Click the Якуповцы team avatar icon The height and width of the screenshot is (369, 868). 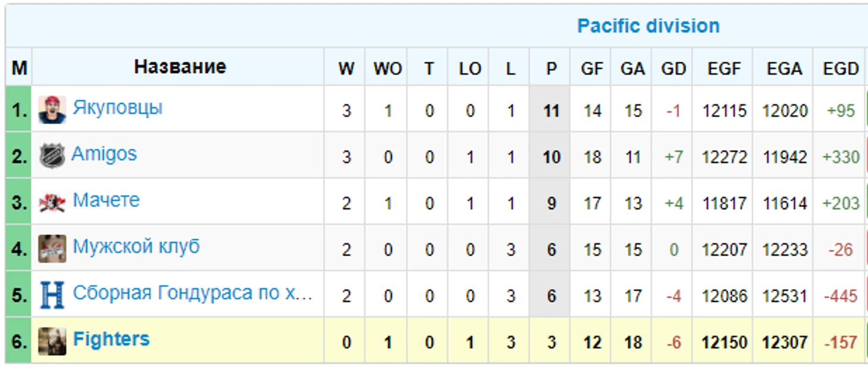pos(52,109)
